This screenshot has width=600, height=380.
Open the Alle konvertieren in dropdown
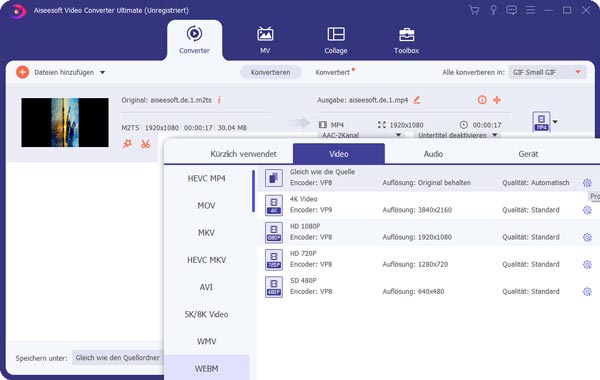[547, 72]
